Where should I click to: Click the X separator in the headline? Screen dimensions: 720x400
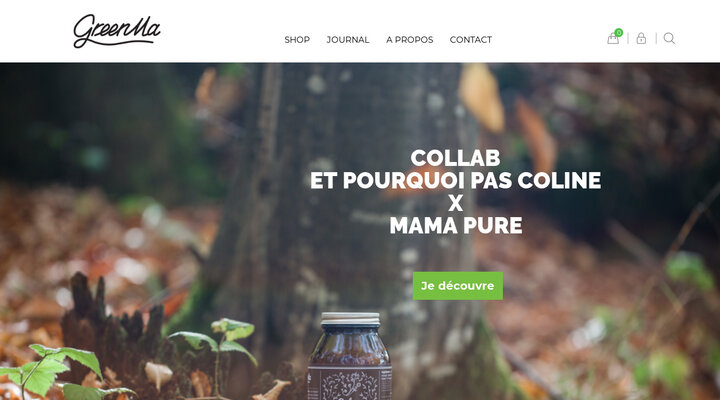coord(456,203)
